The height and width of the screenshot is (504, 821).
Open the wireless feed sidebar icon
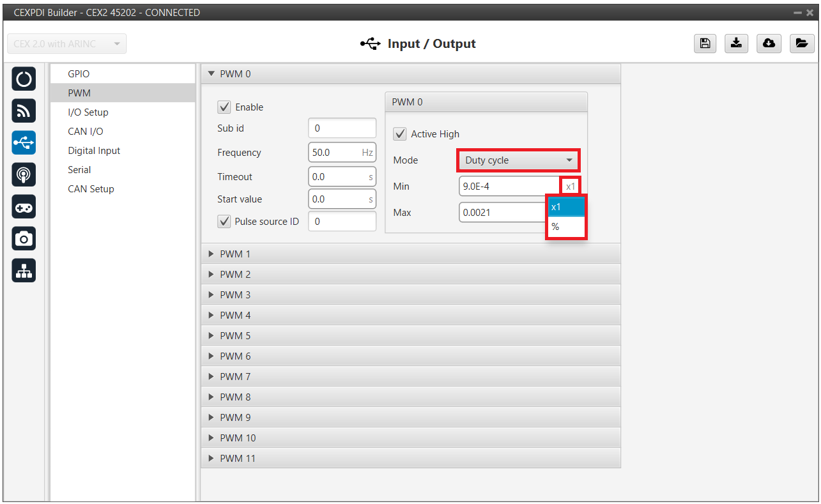tap(24, 111)
